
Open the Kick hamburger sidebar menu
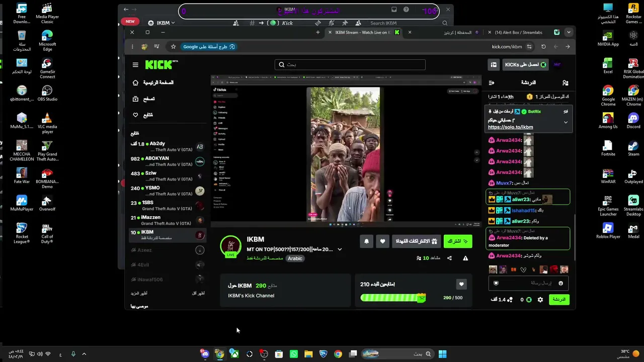(135, 65)
